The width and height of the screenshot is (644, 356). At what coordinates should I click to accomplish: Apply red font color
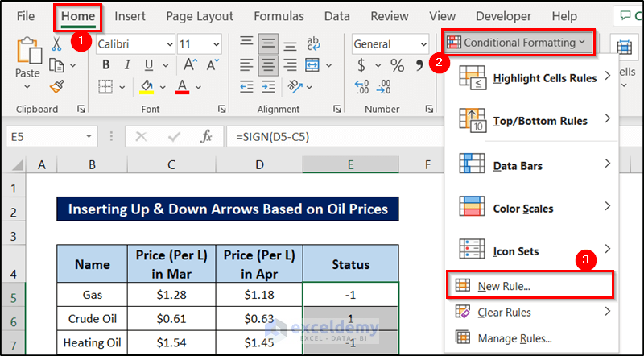pos(182,87)
